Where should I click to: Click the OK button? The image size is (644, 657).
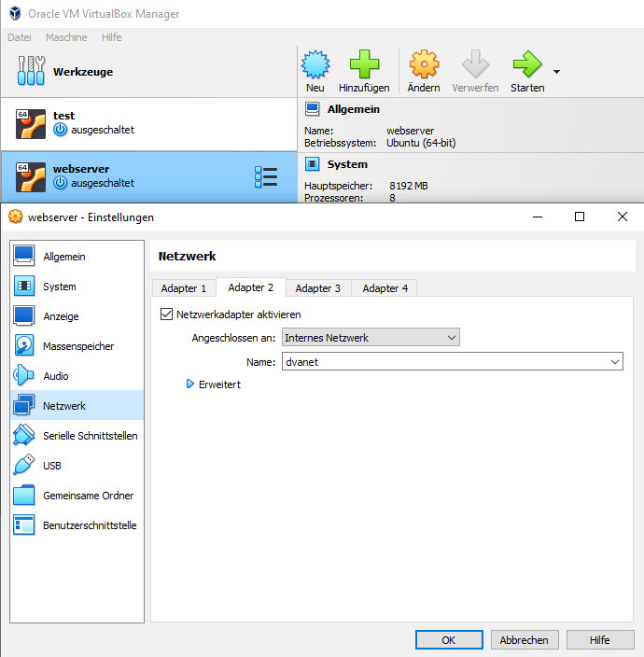coord(449,640)
